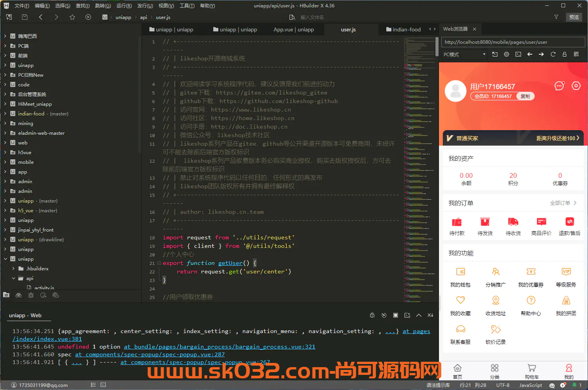Click the 距离升级还差100 upgrade link

tap(558, 138)
